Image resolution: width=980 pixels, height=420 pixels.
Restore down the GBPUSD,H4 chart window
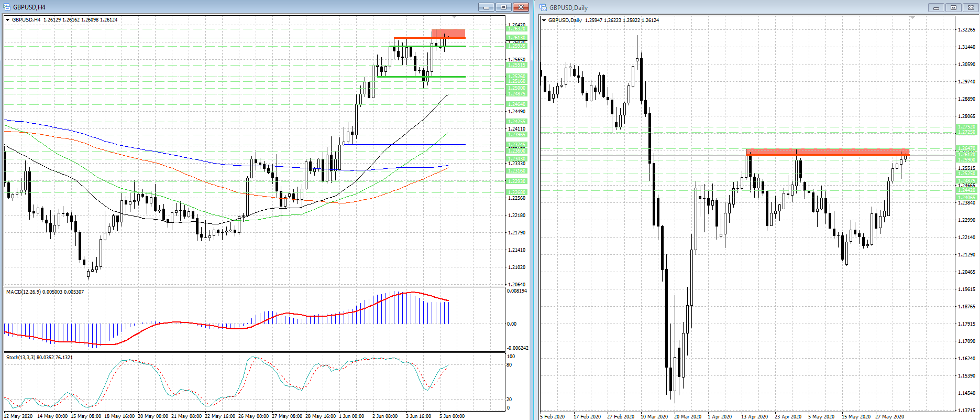click(x=503, y=7)
